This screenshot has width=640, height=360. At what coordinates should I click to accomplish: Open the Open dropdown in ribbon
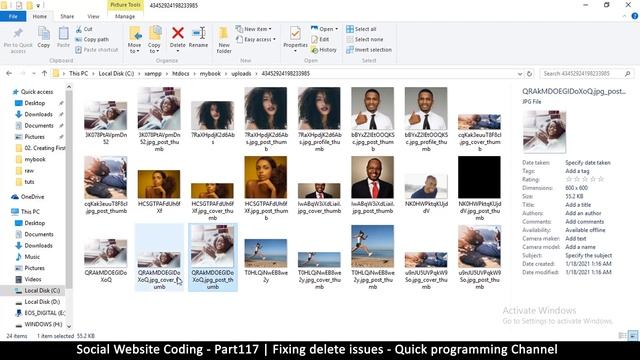[324, 29]
